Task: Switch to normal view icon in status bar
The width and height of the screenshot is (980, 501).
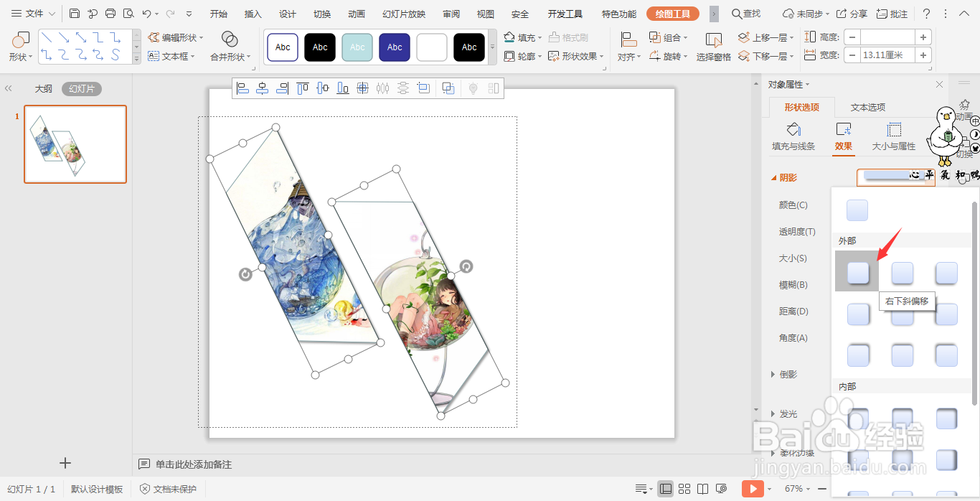Action: point(666,489)
